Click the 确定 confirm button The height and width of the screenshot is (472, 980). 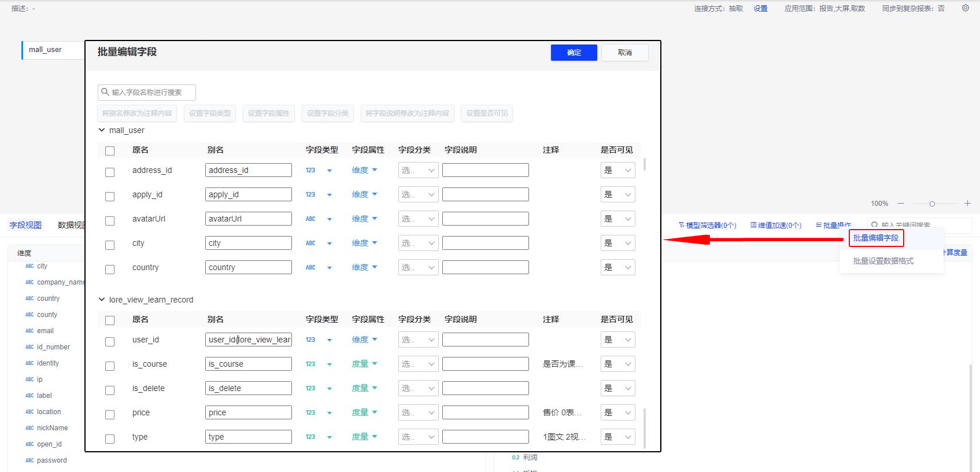point(574,53)
